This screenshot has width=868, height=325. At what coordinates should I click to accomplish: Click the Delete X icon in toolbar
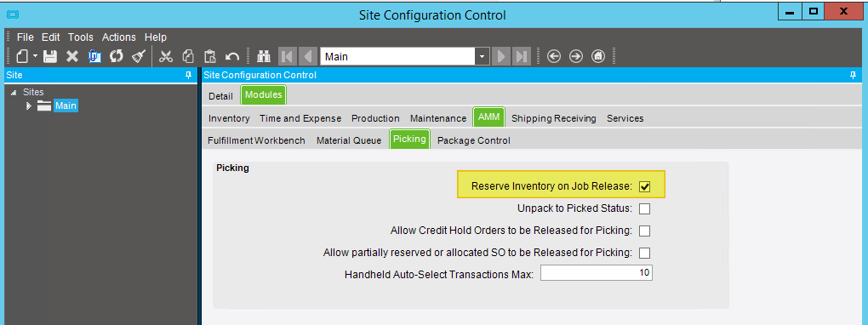[72, 56]
